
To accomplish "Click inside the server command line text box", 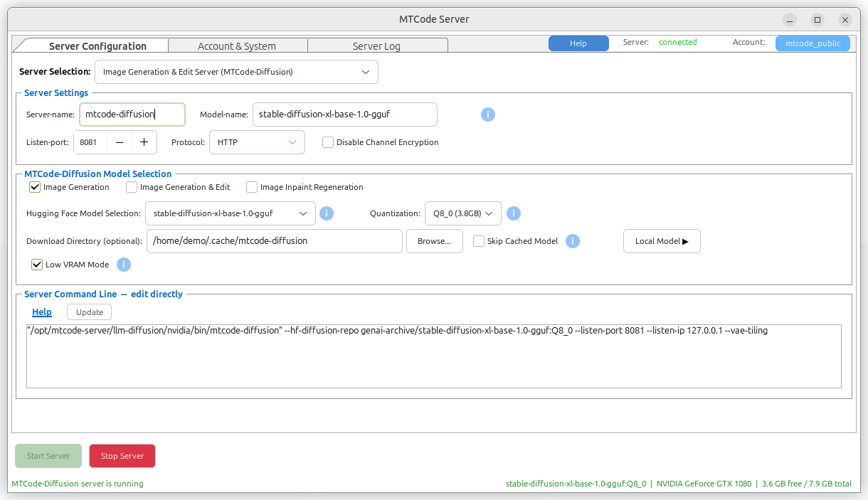I will coord(434,356).
